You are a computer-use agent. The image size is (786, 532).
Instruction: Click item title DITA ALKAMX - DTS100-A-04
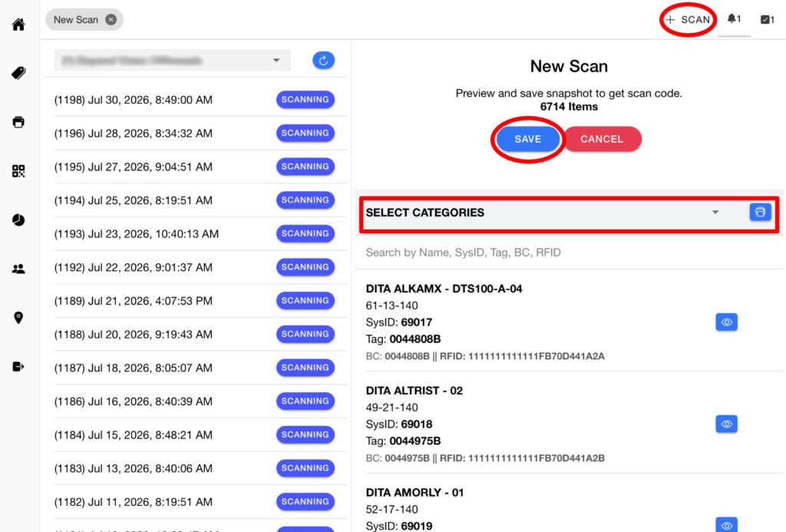pyautogui.click(x=444, y=289)
